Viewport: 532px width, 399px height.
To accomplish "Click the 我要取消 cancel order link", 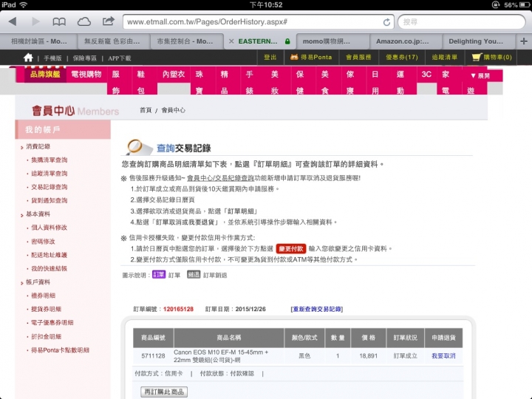I will pos(443,355).
